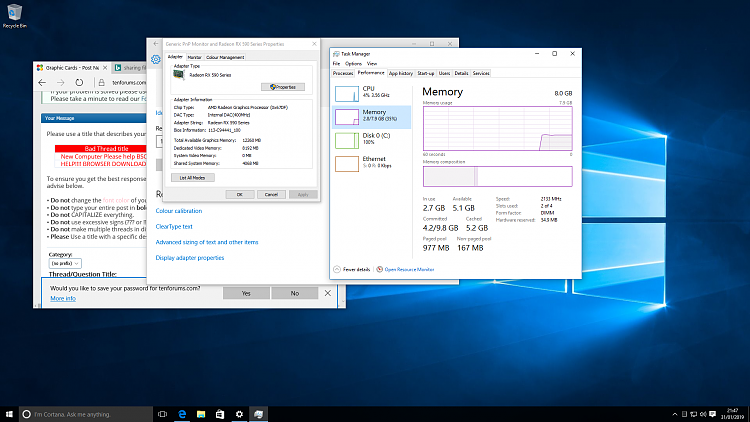Click Yes to save tenforums password

tap(246, 293)
